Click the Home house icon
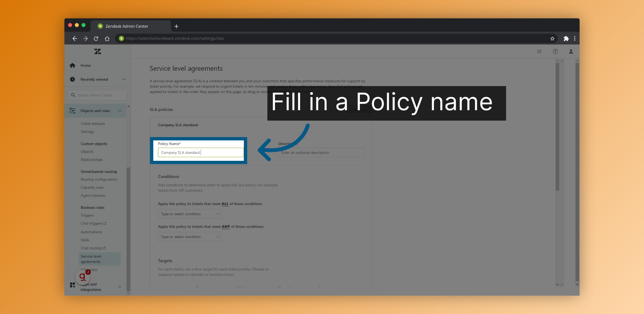The image size is (644, 314). pyautogui.click(x=72, y=65)
